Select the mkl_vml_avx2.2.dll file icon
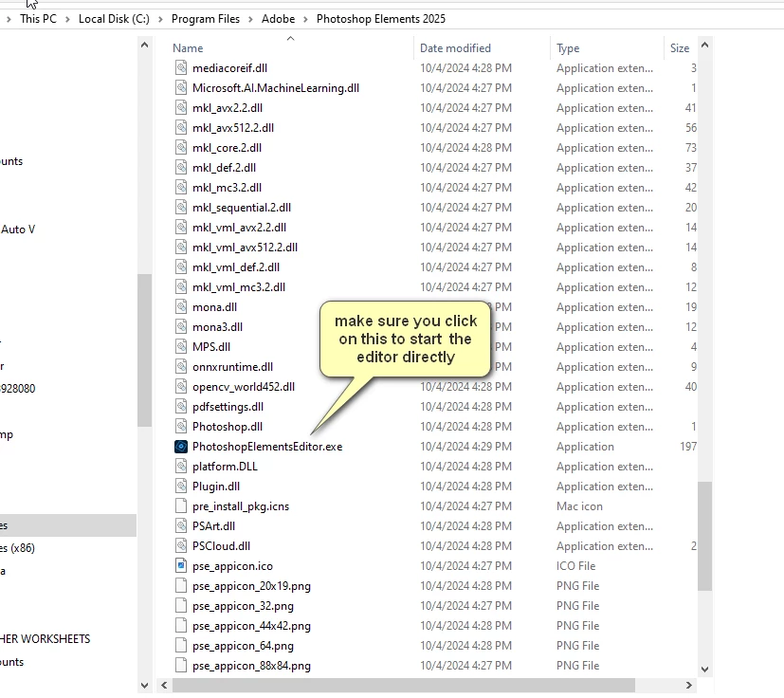This screenshot has width=784, height=698. click(x=181, y=228)
